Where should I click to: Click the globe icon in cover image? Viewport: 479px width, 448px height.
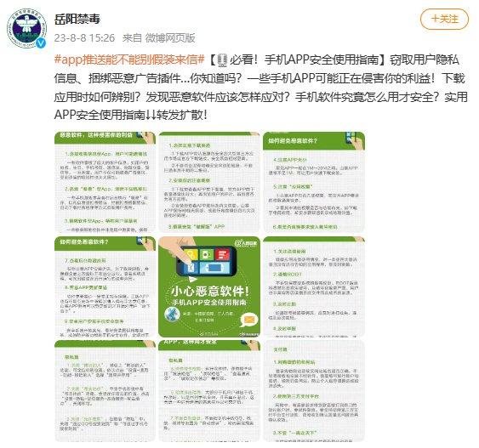click(x=172, y=315)
